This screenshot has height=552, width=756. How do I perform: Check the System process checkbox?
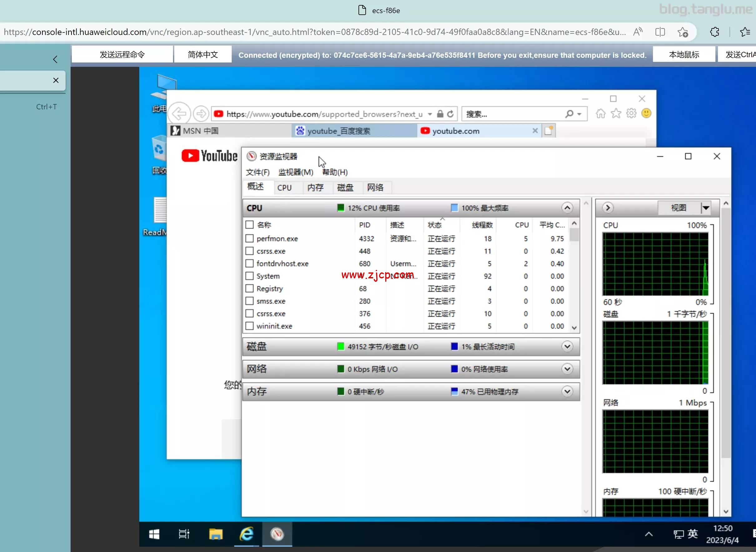pos(250,276)
